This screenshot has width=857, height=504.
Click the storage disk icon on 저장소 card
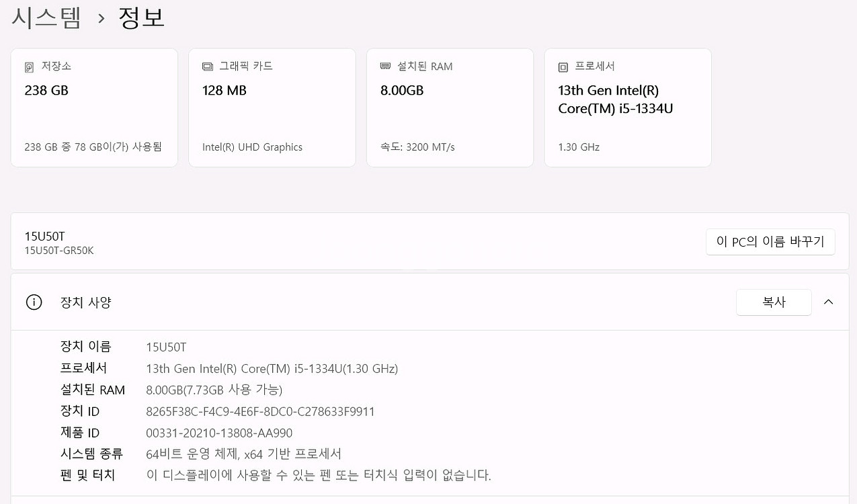(x=28, y=67)
